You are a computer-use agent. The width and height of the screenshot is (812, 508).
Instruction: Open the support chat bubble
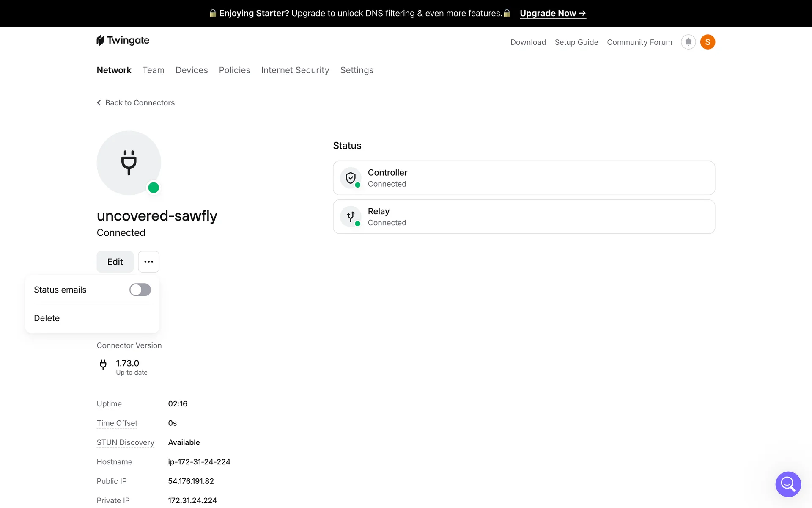pyautogui.click(x=788, y=484)
